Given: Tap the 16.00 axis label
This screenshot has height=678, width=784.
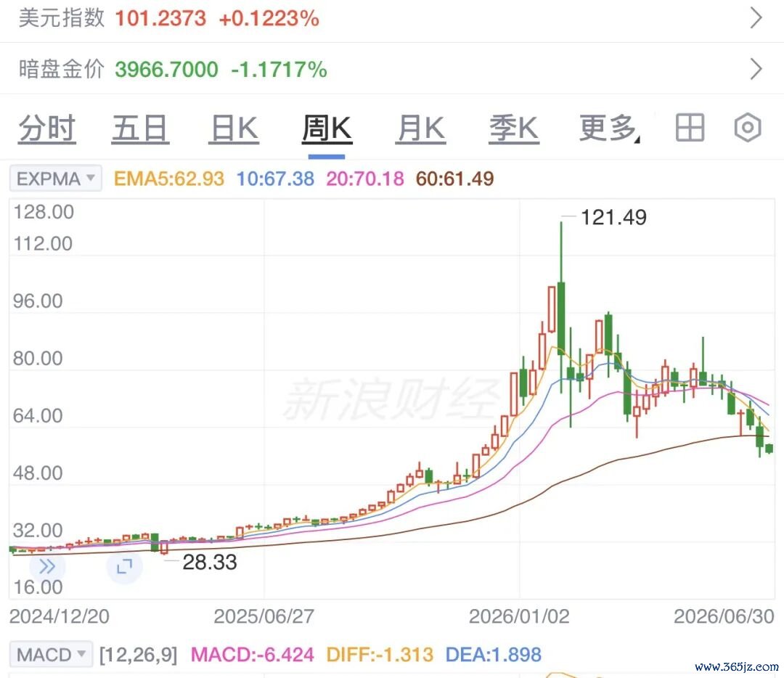Looking at the screenshot, I should 38,587.
